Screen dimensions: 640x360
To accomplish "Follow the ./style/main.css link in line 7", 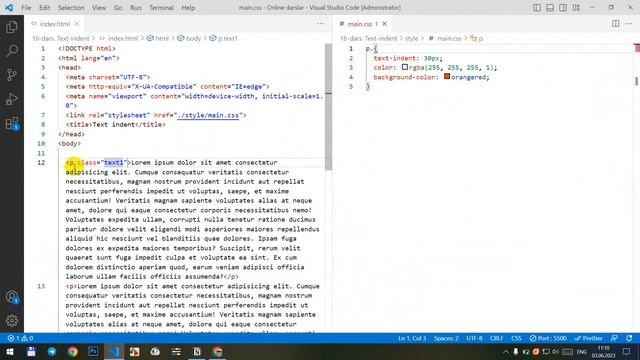I will point(208,115).
